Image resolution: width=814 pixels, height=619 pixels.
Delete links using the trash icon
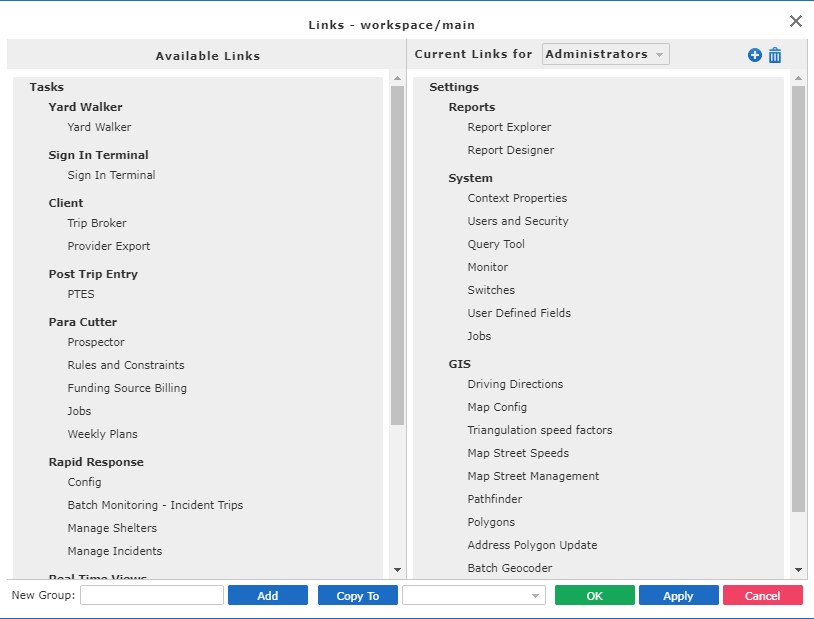coord(775,55)
